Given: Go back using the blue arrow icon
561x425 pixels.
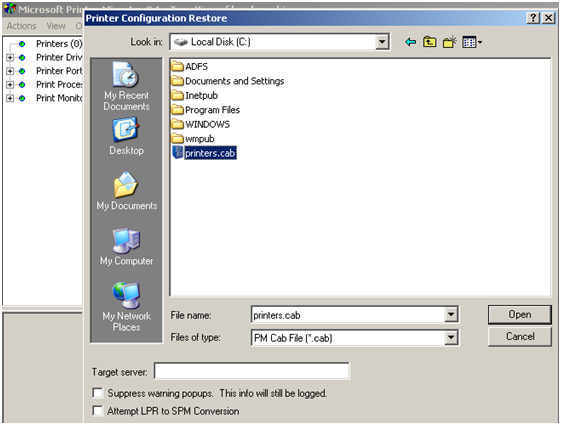Looking at the screenshot, I should pos(410,42).
